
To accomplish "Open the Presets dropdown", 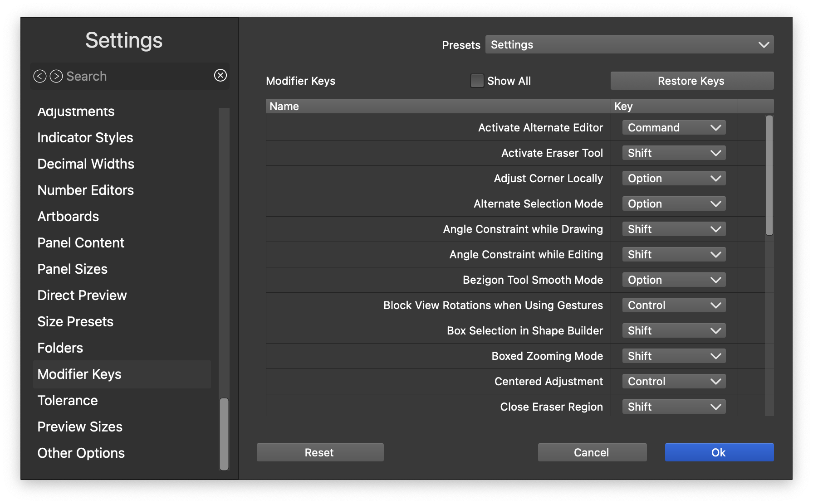I will click(629, 44).
